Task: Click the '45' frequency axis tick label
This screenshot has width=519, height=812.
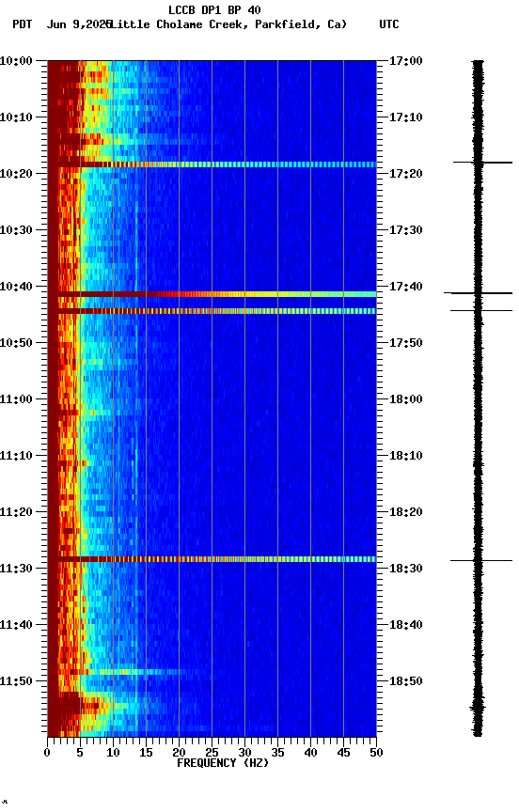Action: pos(343,753)
